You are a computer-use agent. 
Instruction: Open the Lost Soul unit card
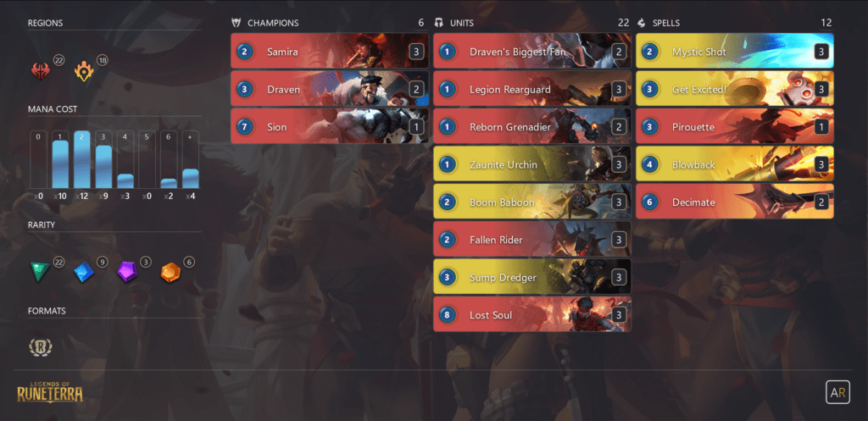(x=532, y=315)
